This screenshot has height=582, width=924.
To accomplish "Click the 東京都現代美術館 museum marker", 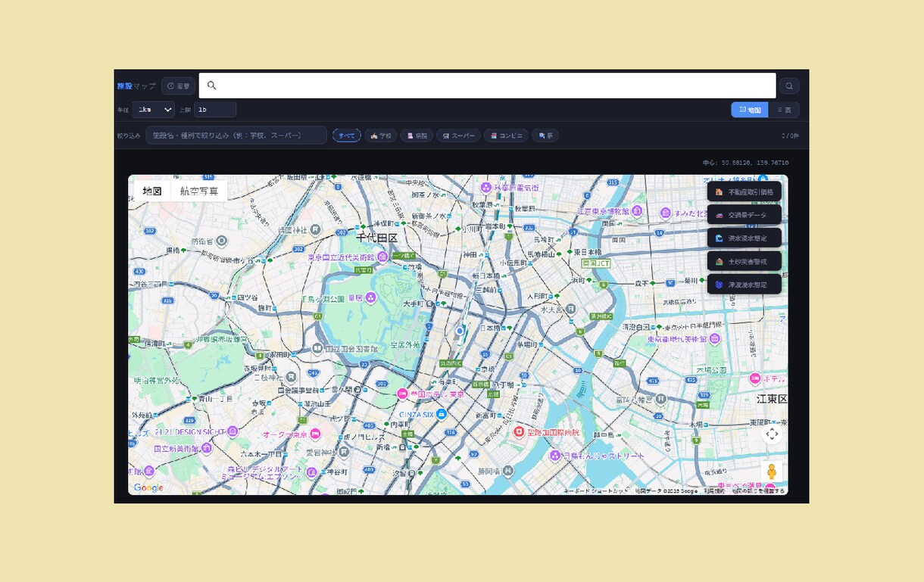I will pyautogui.click(x=714, y=339).
